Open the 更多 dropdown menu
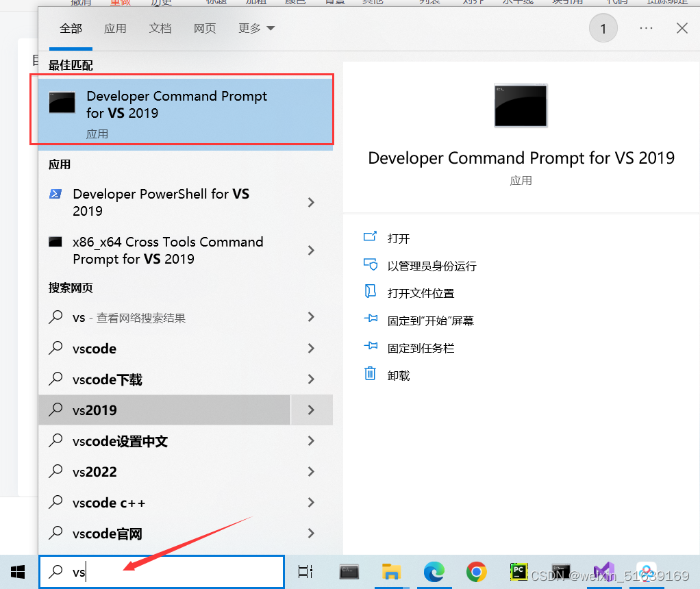The height and width of the screenshot is (589, 700). coord(255,28)
